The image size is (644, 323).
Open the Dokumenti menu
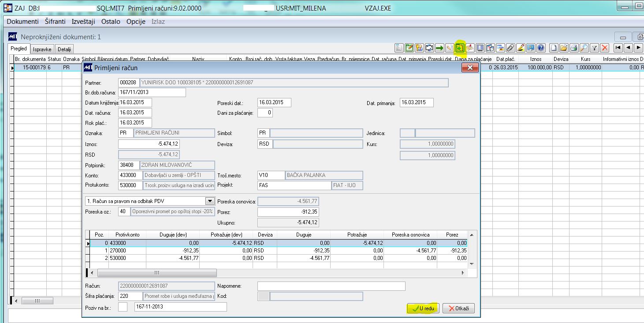(23, 21)
